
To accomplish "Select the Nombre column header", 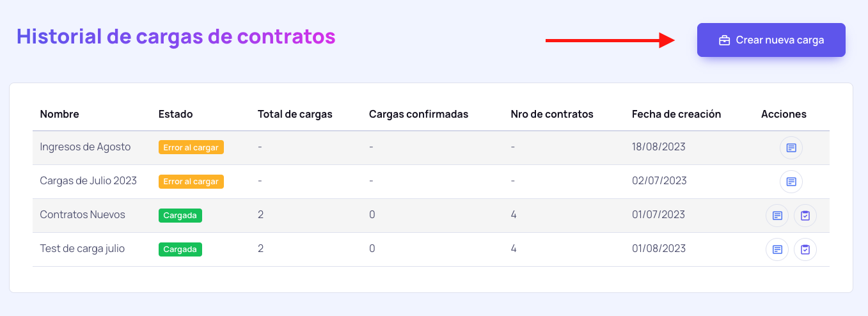I will pos(59,115).
